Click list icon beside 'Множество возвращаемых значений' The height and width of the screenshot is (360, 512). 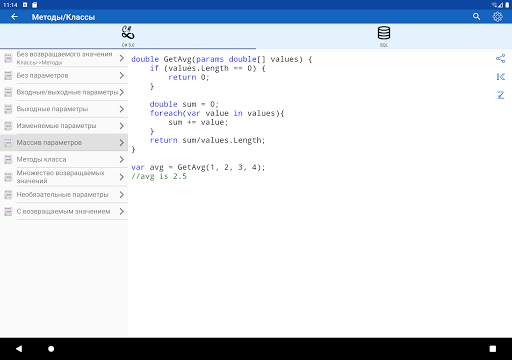(x=8, y=177)
